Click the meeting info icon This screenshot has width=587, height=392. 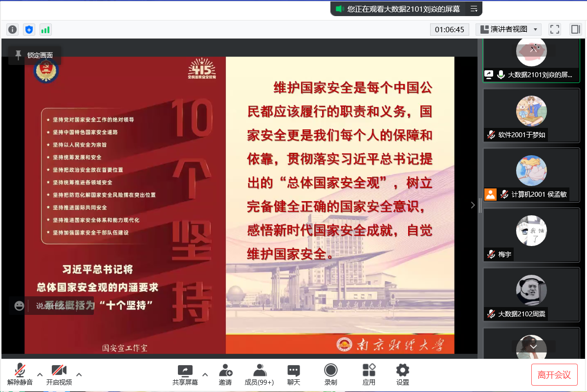(x=13, y=29)
